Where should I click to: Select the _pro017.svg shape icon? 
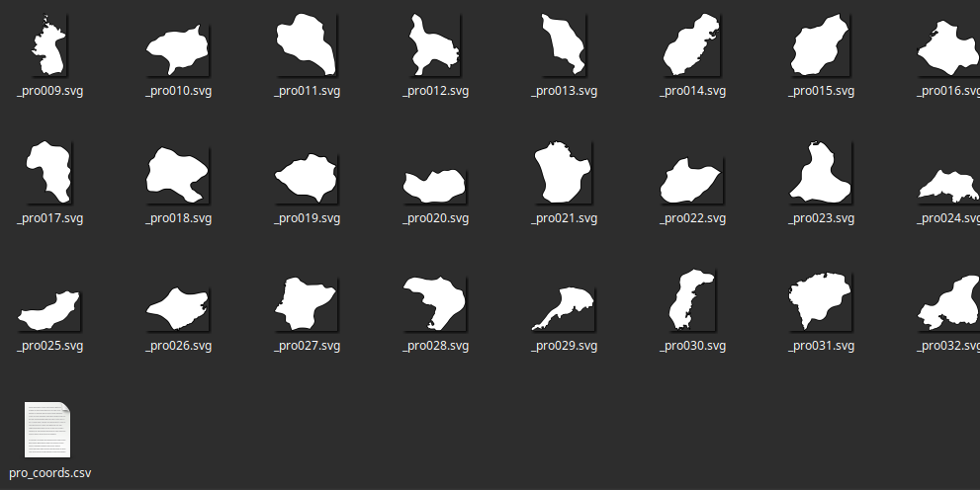[49, 172]
